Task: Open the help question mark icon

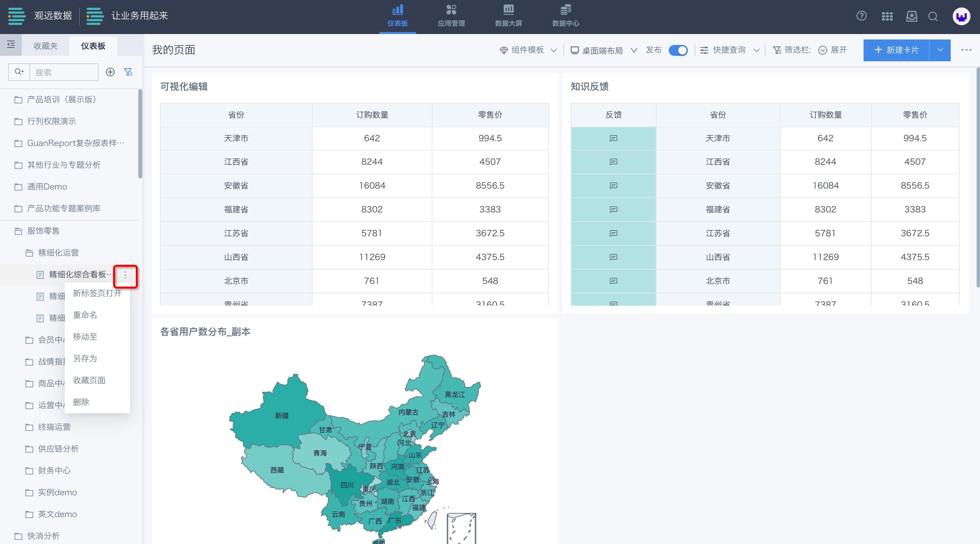Action: pyautogui.click(x=861, y=16)
